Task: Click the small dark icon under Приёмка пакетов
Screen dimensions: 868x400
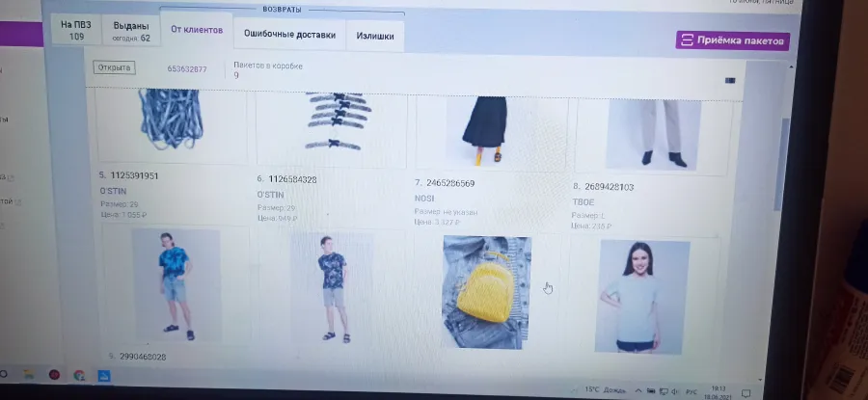Action: tap(730, 80)
